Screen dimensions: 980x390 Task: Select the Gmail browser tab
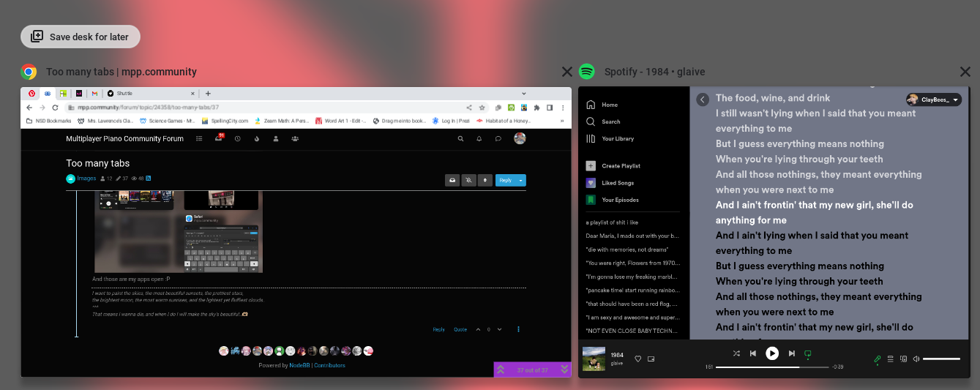(x=94, y=94)
